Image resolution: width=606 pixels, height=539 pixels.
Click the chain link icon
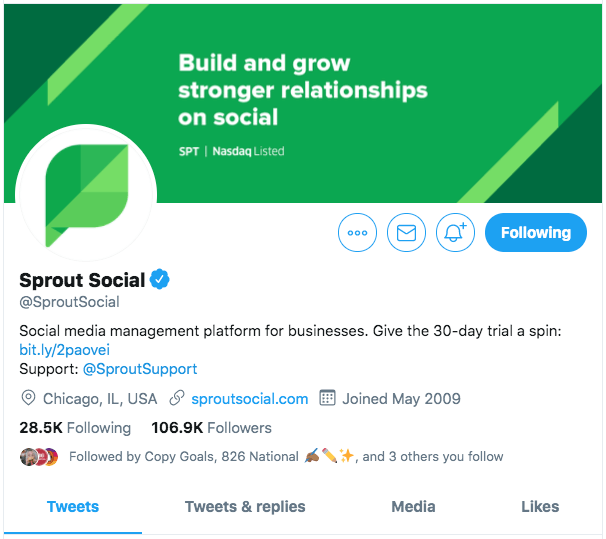pos(177,398)
